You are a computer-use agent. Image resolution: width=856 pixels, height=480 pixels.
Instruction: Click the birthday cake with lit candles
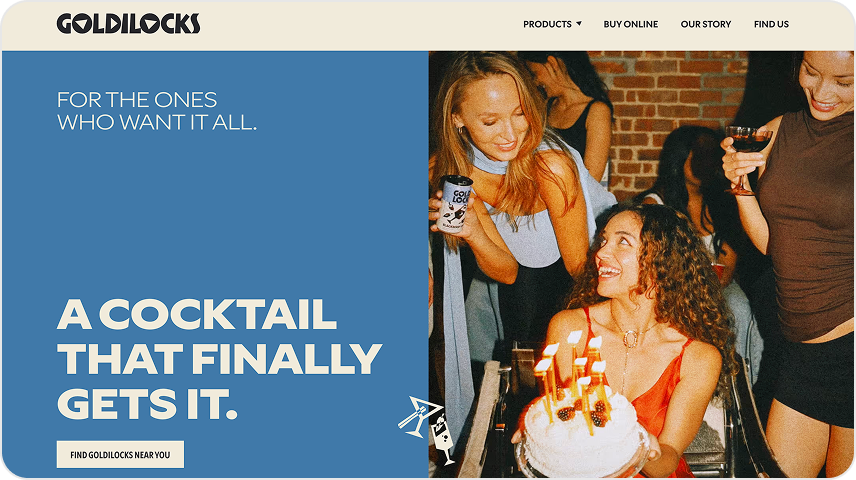(582, 426)
